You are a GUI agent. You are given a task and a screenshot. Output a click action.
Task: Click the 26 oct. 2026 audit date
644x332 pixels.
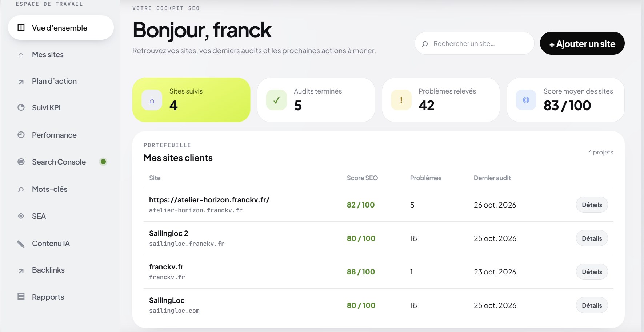tap(495, 205)
